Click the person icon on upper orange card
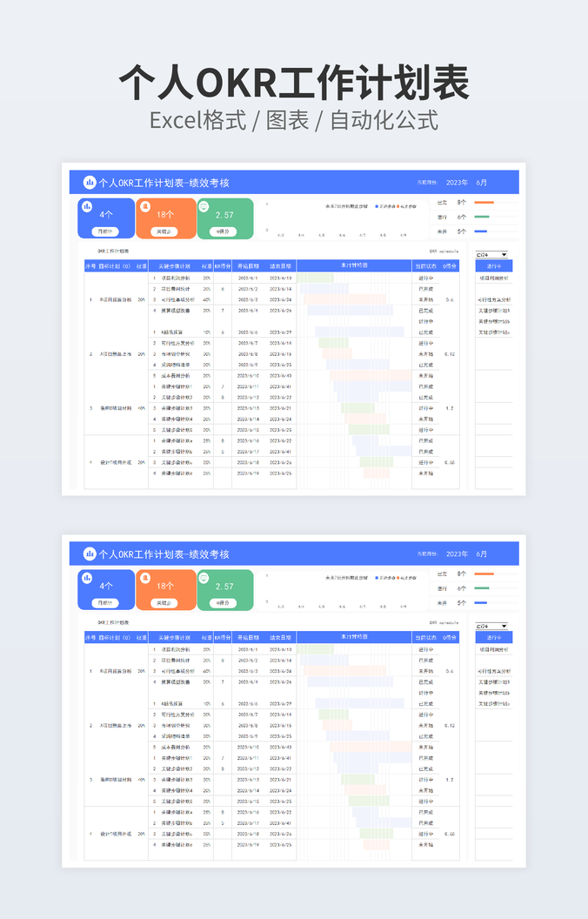Viewport: 588px width, 919px height. click(x=144, y=206)
